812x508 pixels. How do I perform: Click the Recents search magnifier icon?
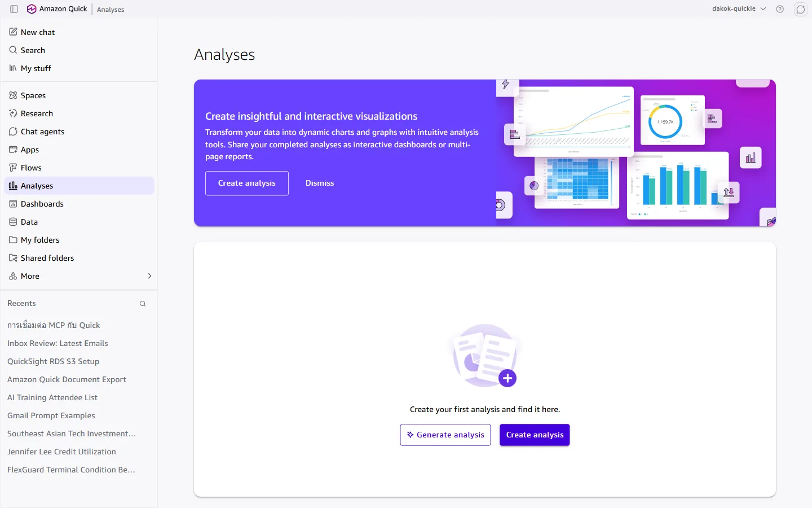click(x=143, y=304)
